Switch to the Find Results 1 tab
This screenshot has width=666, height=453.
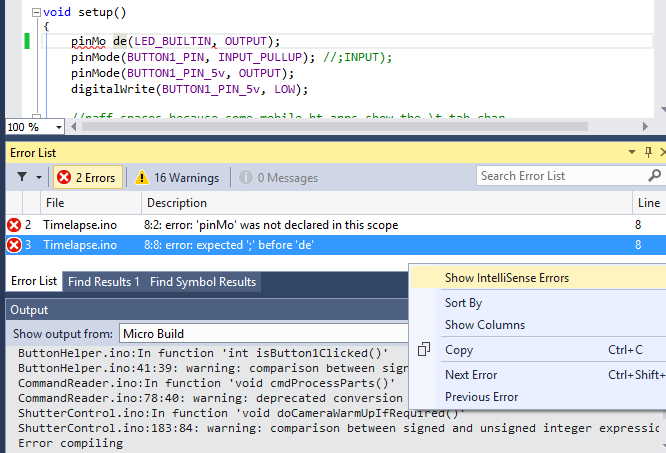(x=104, y=282)
